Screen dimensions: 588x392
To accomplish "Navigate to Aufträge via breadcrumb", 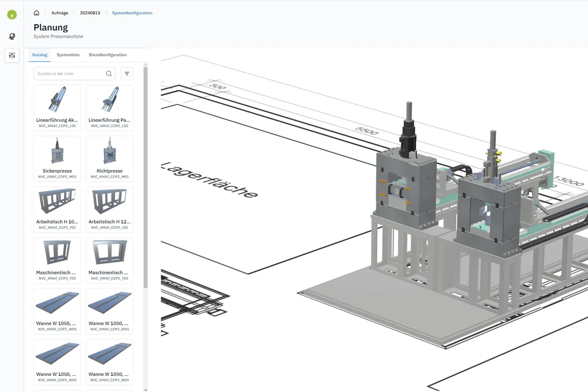I will [59, 13].
